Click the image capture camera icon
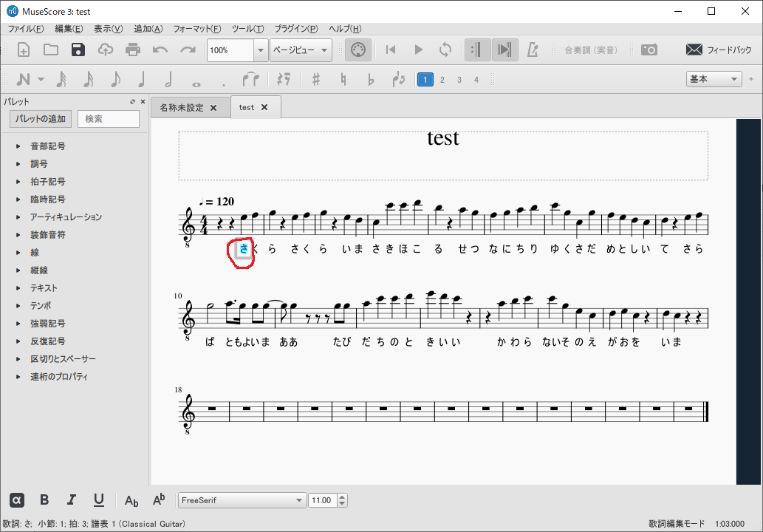 pos(649,50)
